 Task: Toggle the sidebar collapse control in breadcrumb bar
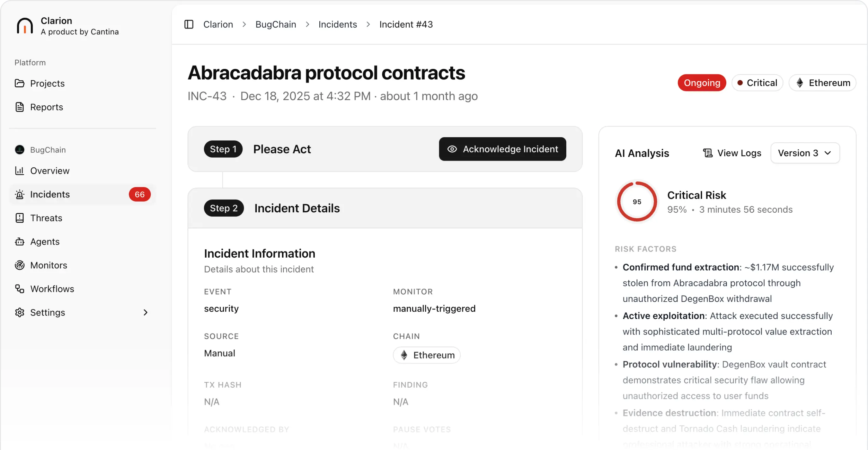[x=188, y=24]
